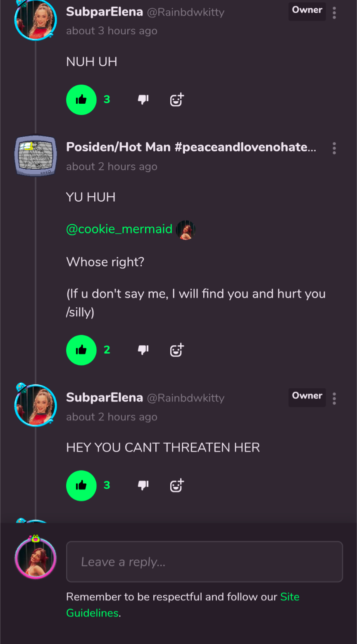357x644 pixels.
Task: Toggle like on the "YU HUH" comment
Action: 81,350
